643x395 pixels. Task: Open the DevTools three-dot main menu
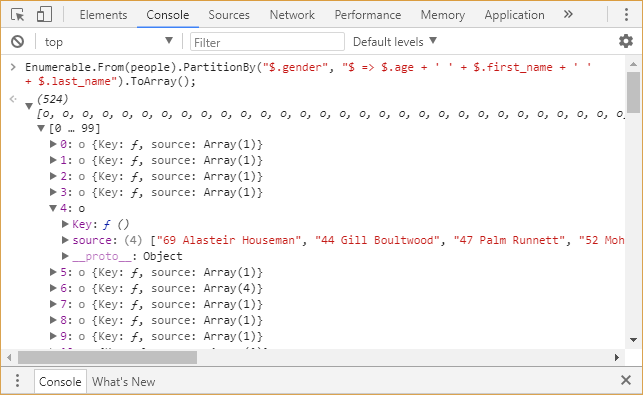[626, 15]
